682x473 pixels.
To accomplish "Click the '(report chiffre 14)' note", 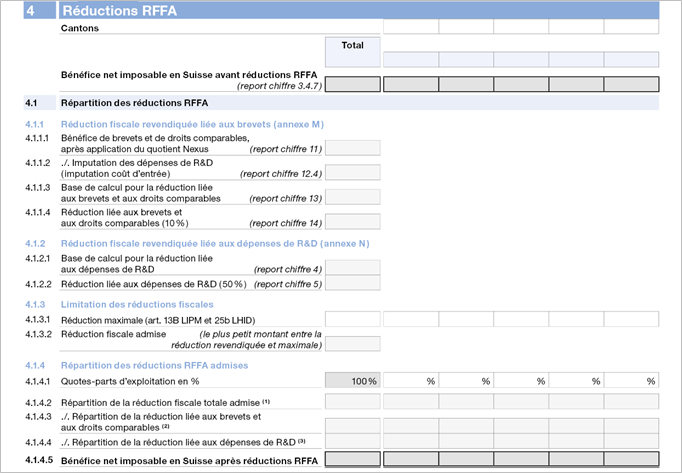I will 285,223.
